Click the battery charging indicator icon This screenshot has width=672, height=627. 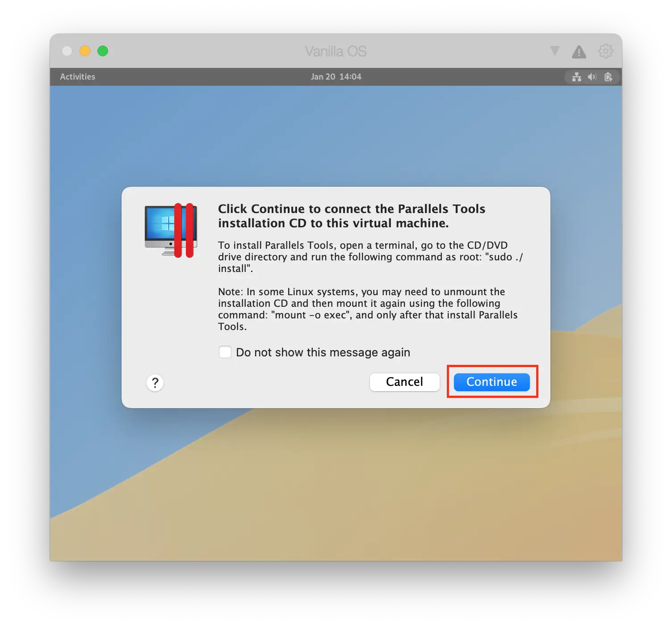[608, 77]
